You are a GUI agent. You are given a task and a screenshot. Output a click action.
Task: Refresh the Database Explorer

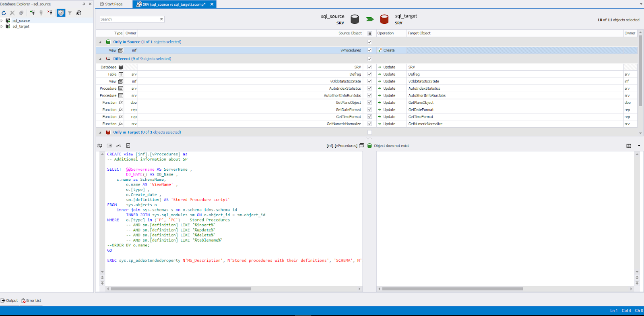[x=4, y=13]
